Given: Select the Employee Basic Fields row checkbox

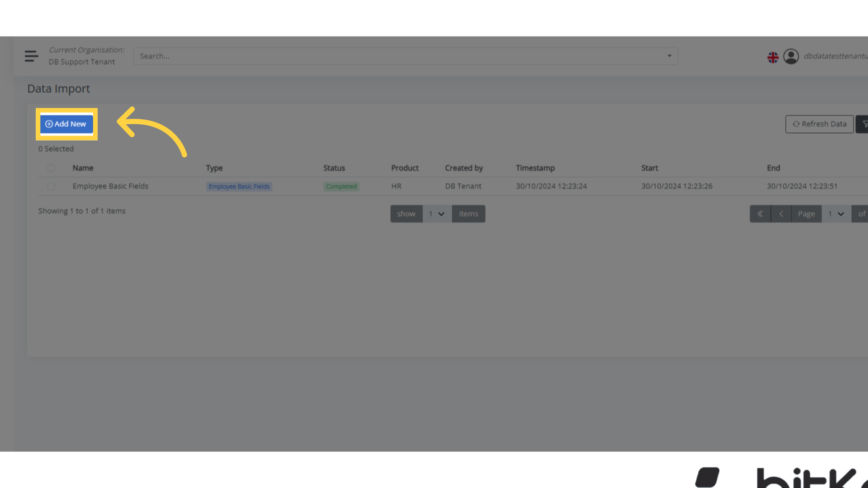Looking at the screenshot, I should tap(51, 186).
